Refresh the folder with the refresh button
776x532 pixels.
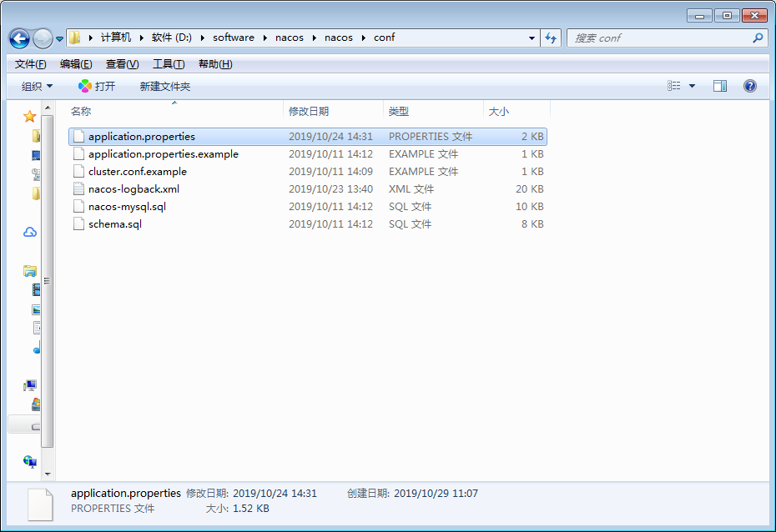[551, 38]
